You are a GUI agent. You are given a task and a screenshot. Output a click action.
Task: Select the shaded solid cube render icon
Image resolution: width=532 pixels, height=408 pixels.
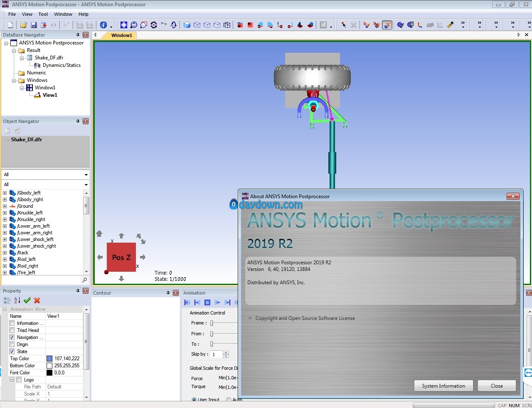click(x=187, y=25)
